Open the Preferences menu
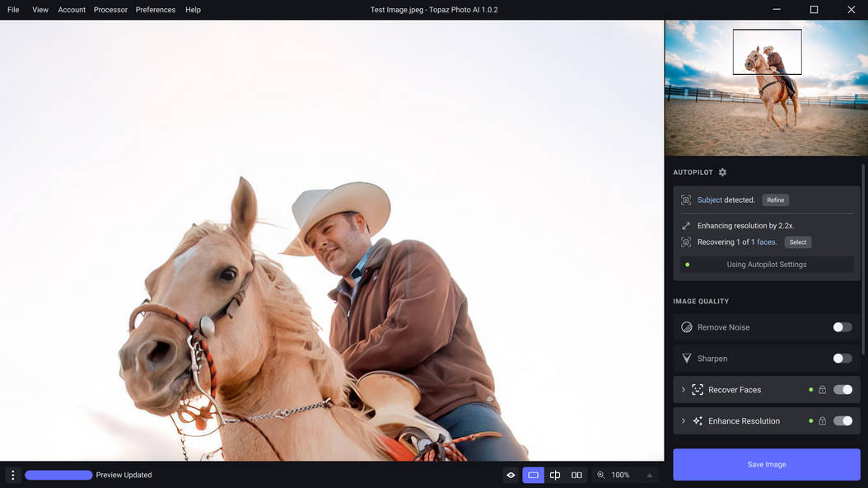868x488 pixels. [x=156, y=10]
